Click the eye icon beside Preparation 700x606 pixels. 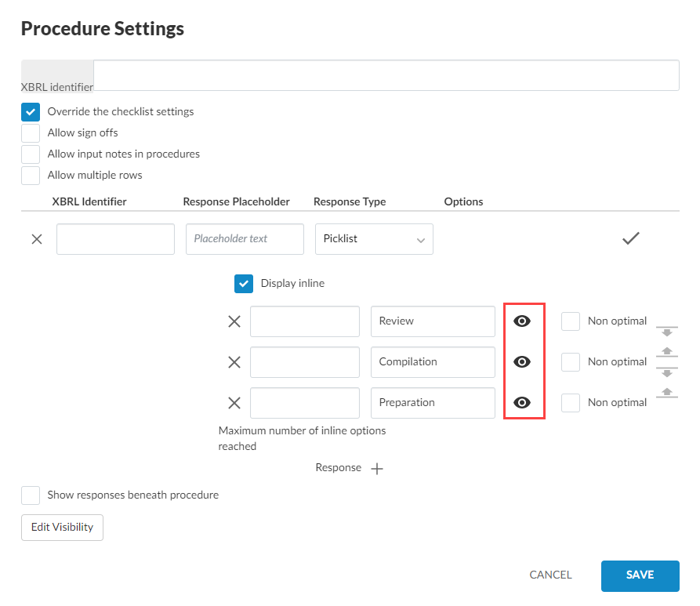click(x=522, y=403)
